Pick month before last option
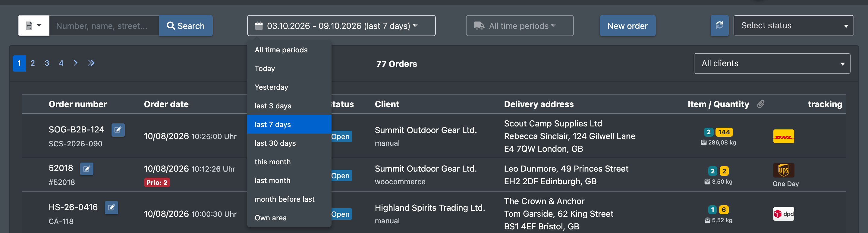 click(289, 199)
